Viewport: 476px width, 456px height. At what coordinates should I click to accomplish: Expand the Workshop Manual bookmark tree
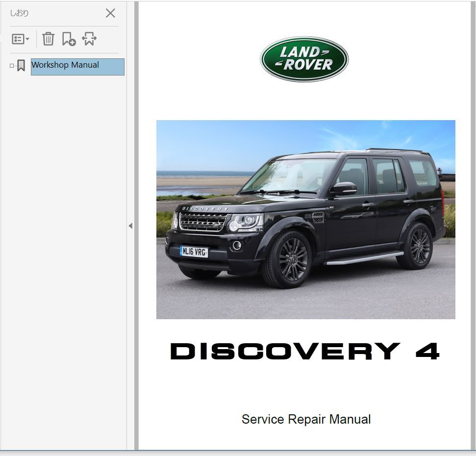point(12,66)
